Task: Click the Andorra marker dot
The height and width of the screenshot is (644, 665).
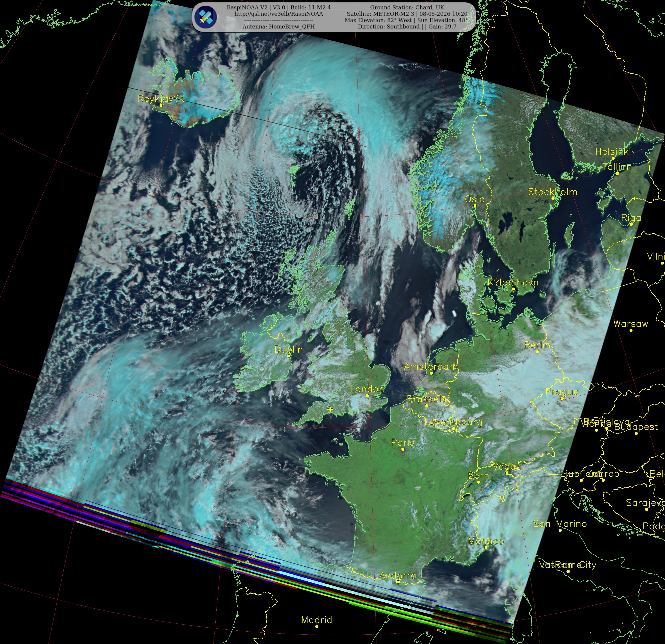Action: pos(398,582)
